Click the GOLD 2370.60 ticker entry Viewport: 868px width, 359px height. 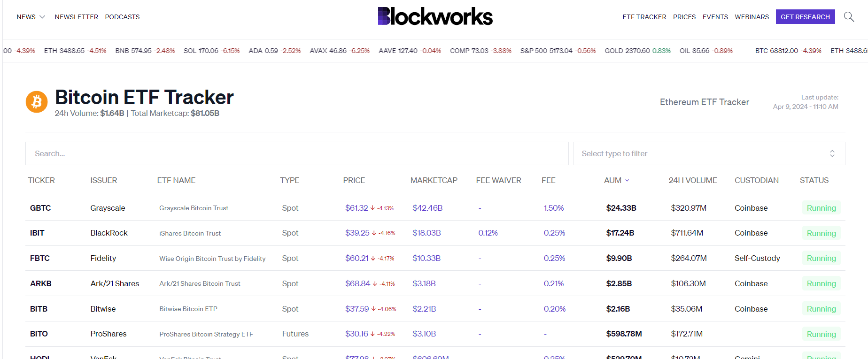[637, 51]
